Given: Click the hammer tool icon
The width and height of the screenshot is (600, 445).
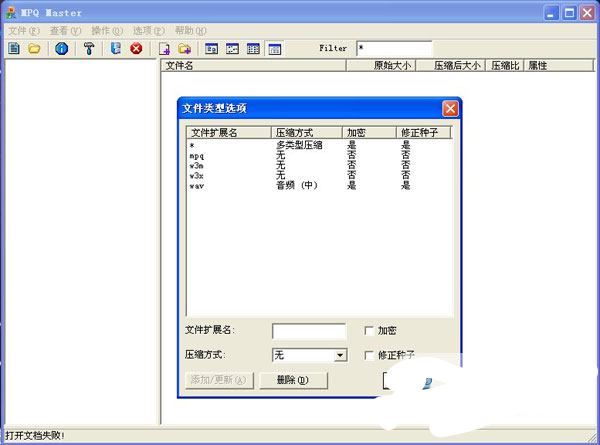Looking at the screenshot, I should point(89,48).
